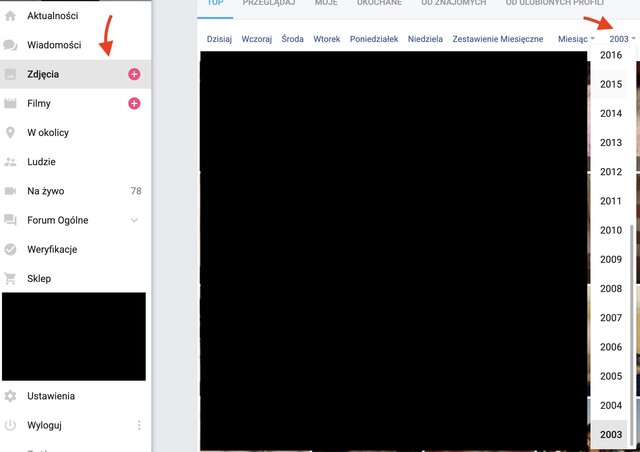Select year 2006 from the list
640x452 pixels.
click(x=611, y=347)
